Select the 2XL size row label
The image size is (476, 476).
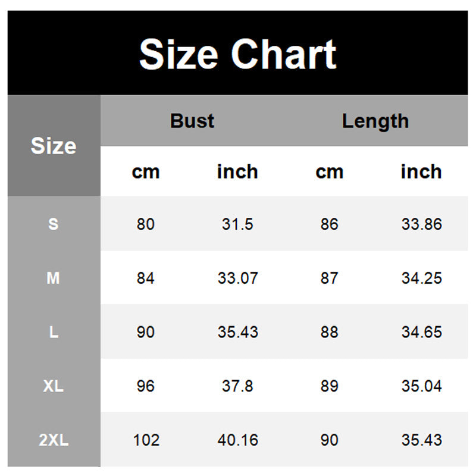pyautogui.click(x=54, y=440)
